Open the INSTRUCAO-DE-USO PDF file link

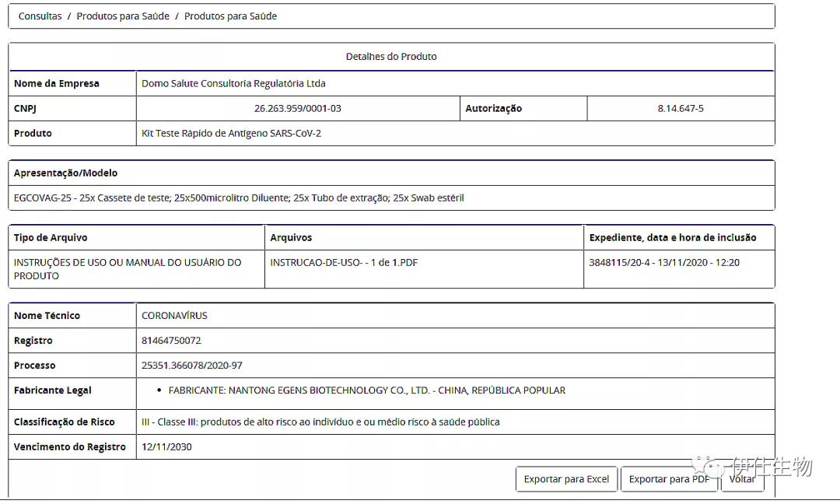click(344, 263)
